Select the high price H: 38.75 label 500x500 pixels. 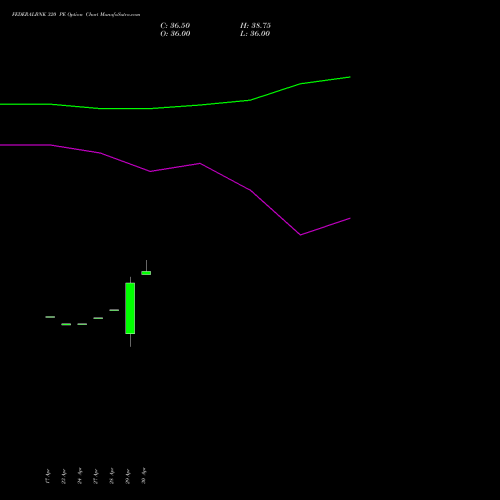(255, 26)
